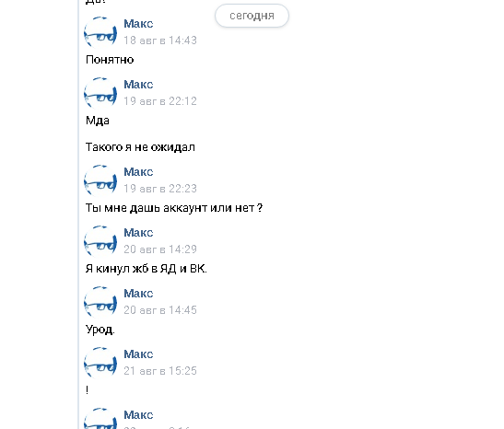Select the message 'Понятно'
Screen dimensions: 504x429
(110, 60)
